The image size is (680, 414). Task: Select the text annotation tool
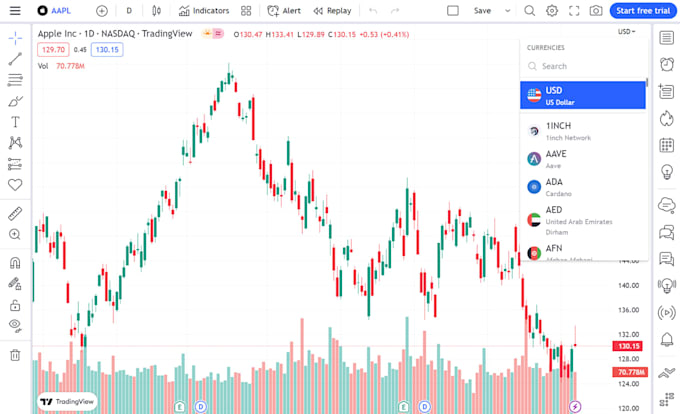[15, 122]
